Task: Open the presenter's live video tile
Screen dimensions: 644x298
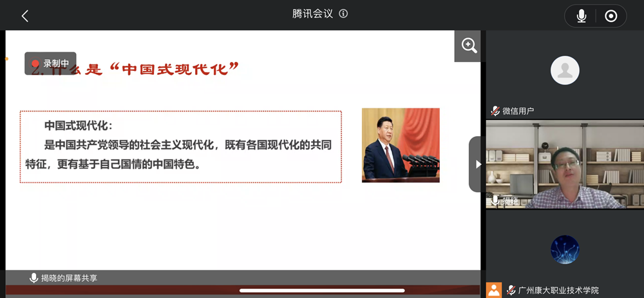Action: point(564,164)
